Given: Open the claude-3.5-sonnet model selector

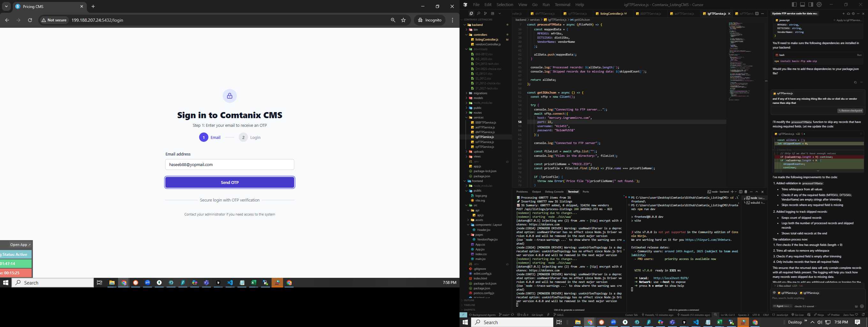Looking at the screenshot, I should click(804, 307).
